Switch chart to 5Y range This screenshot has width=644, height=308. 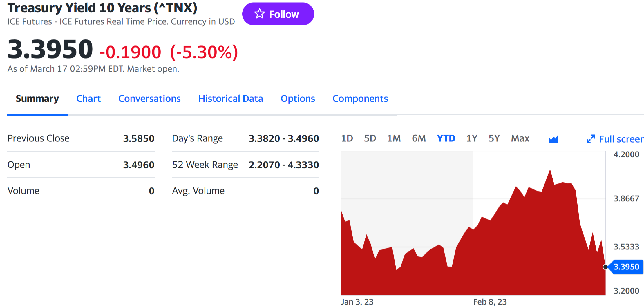494,138
